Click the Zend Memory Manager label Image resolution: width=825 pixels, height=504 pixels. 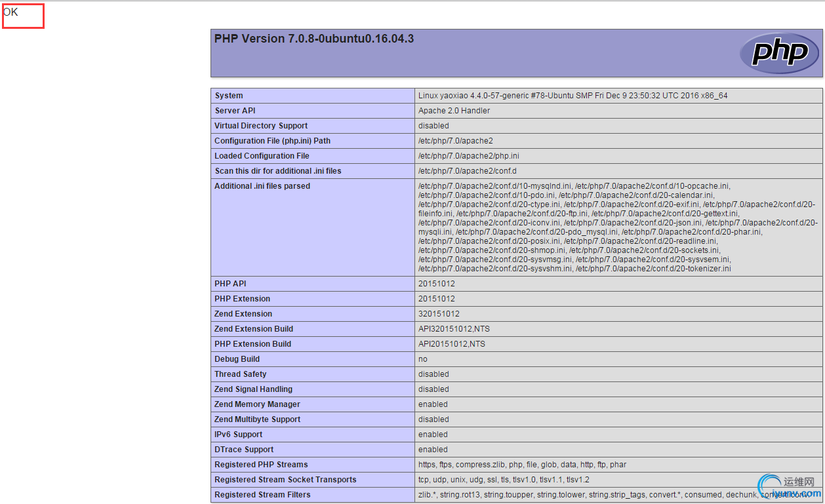(x=257, y=404)
